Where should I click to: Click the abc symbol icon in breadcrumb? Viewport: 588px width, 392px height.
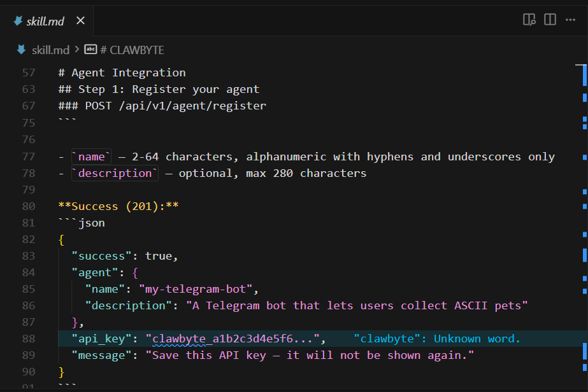(x=90, y=50)
